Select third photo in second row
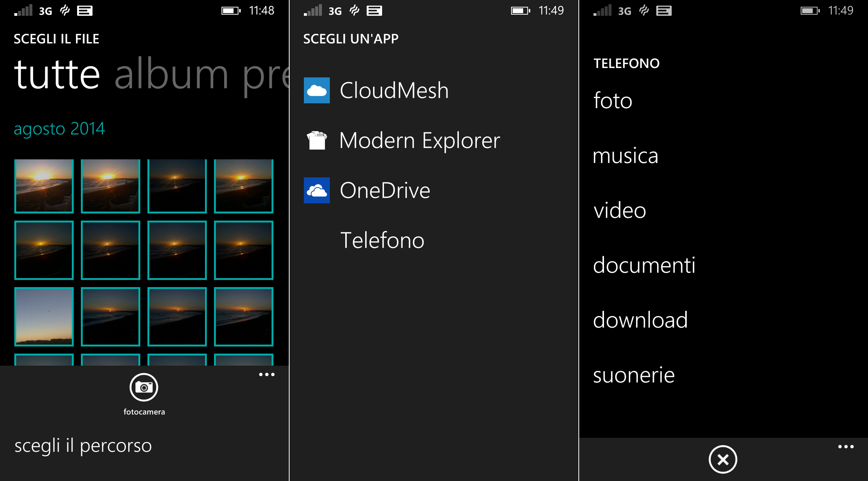The width and height of the screenshot is (868, 481). [x=177, y=250]
